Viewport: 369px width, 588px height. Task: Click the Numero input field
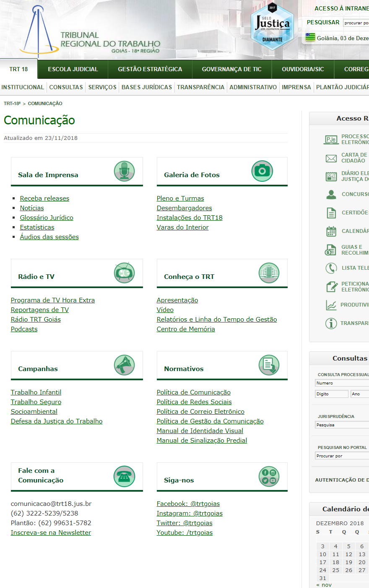(341, 383)
